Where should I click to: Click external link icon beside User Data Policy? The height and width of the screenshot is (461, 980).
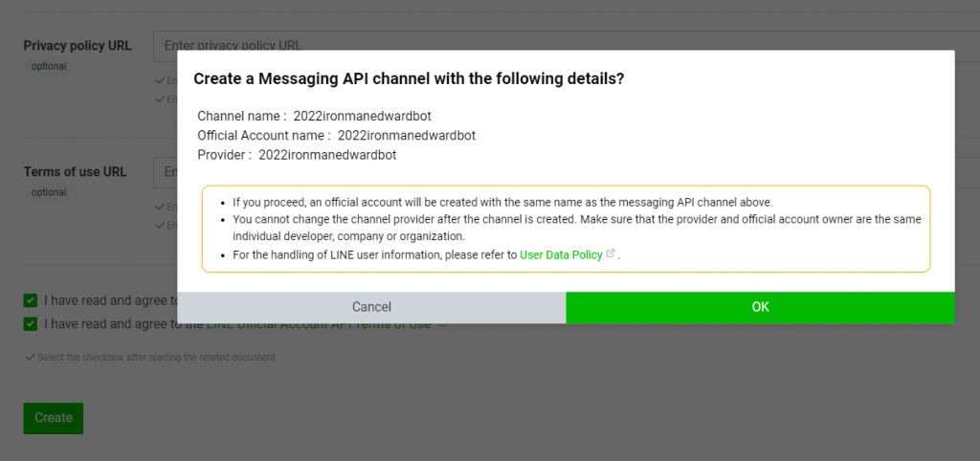611,253
